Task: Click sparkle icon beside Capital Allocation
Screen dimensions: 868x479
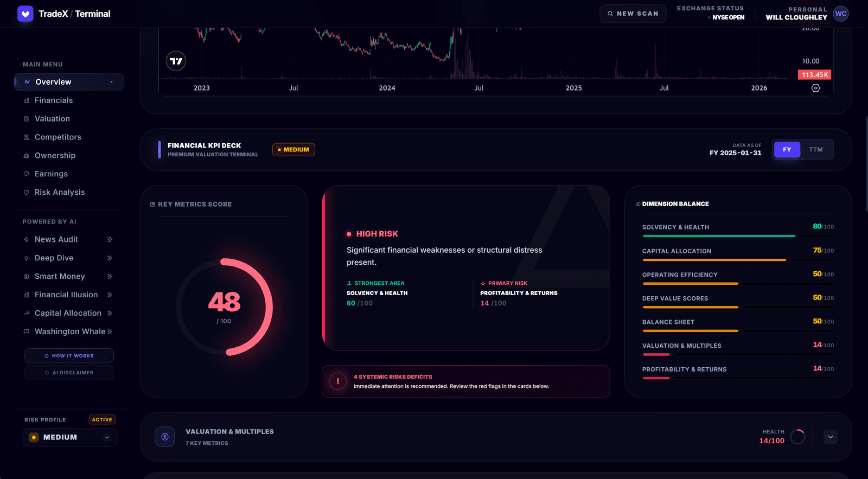Action: pyautogui.click(x=110, y=313)
